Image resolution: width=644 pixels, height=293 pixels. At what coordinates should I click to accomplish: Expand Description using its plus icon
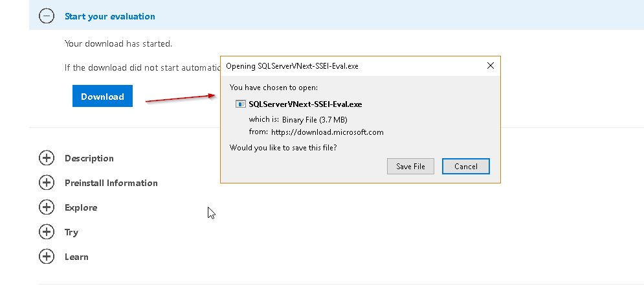[47, 158]
